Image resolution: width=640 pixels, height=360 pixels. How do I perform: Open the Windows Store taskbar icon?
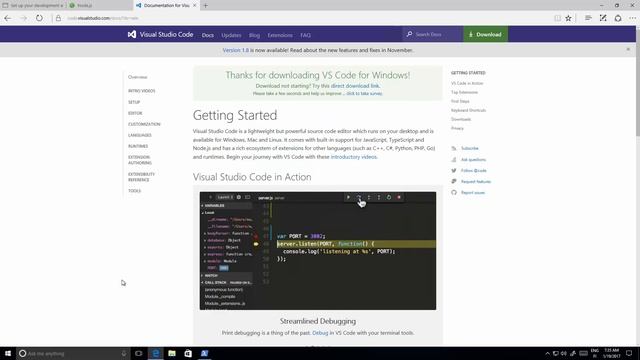coord(188,353)
